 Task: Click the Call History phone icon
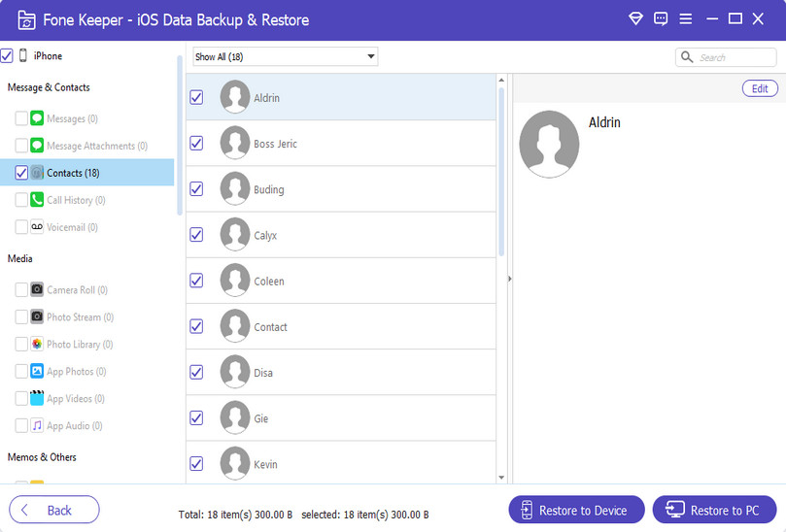(37, 200)
